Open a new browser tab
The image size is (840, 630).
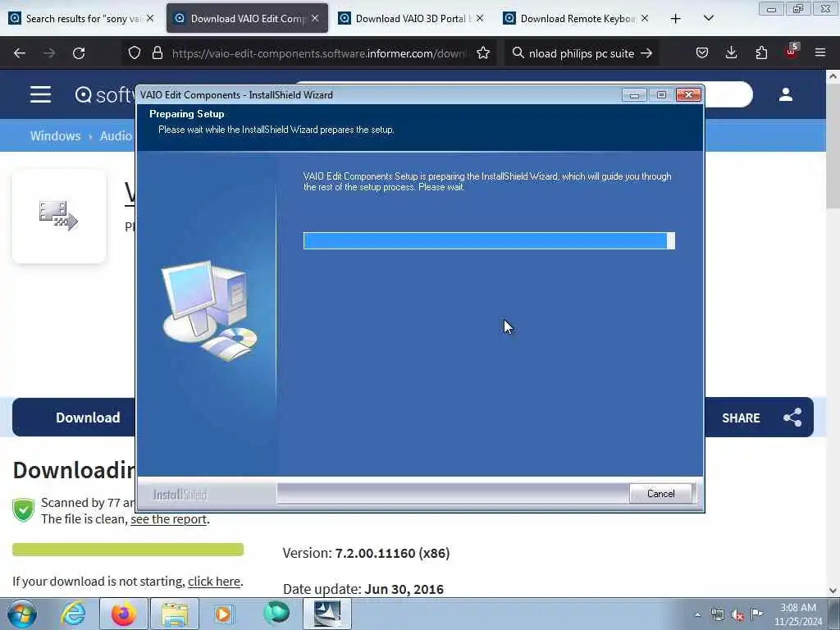pyautogui.click(x=676, y=19)
